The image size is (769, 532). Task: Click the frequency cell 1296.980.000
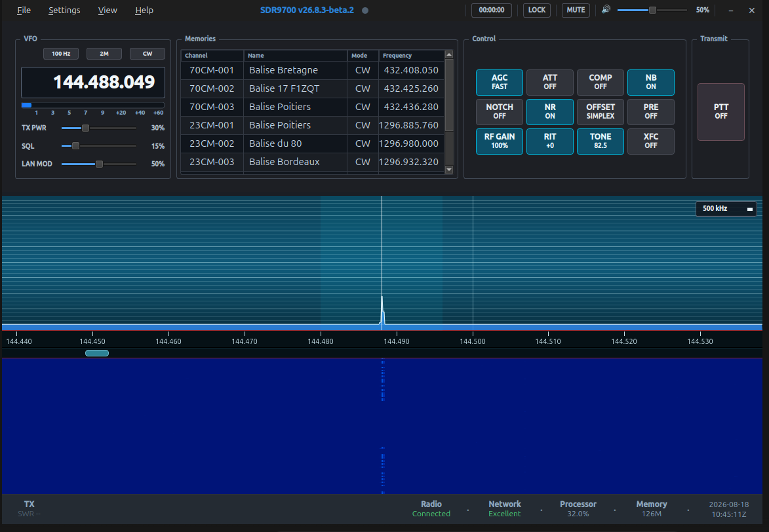click(411, 143)
